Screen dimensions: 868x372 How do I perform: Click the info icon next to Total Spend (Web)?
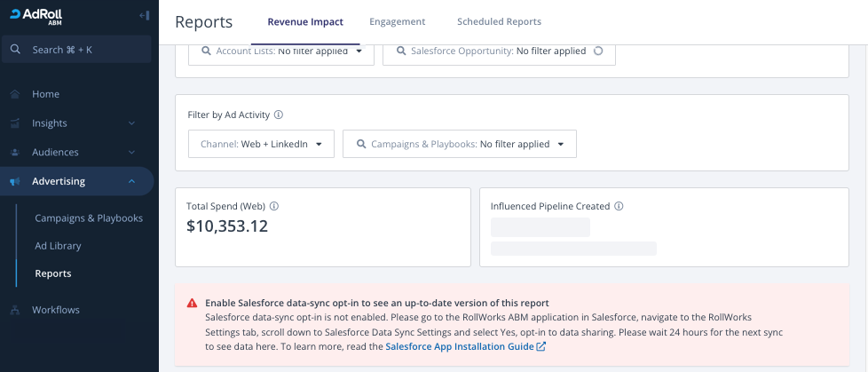(x=274, y=206)
